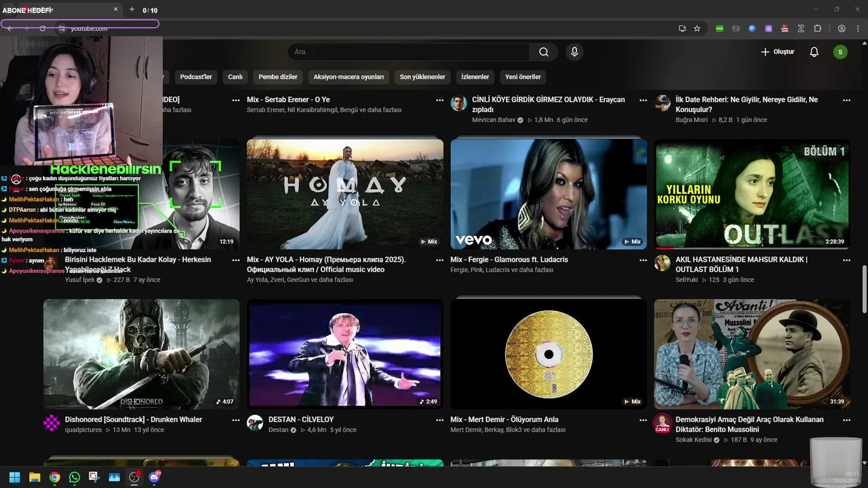Open title AKIL HASTANESİNDE MAHSUR KALDIK

(x=741, y=264)
